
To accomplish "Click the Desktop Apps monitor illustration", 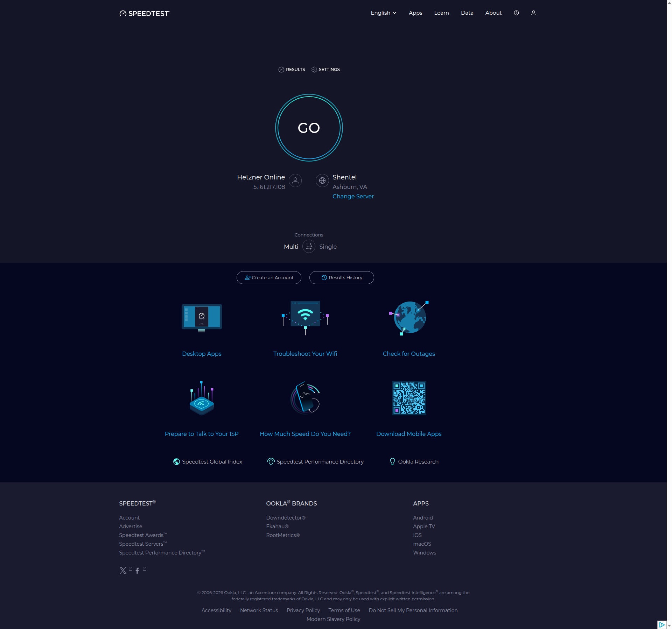I will pos(202,318).
